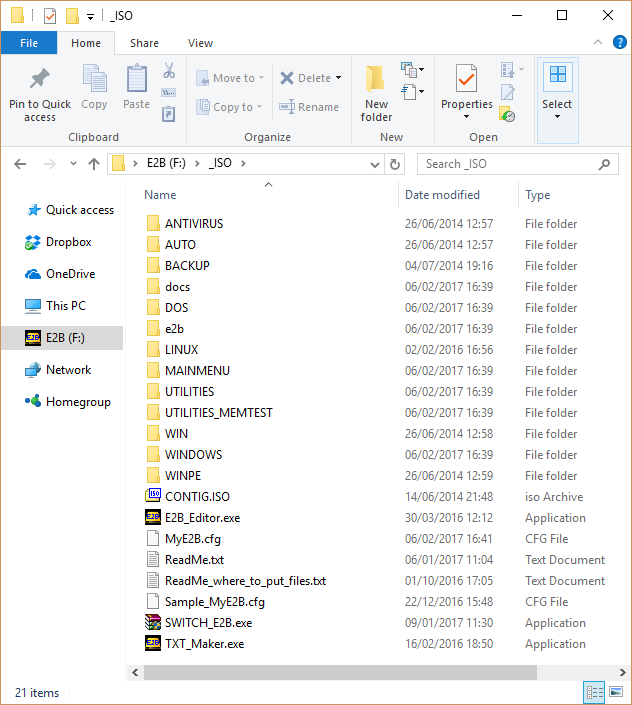
Task: Click the Properties checkmark icon
Action: (466, 78)
